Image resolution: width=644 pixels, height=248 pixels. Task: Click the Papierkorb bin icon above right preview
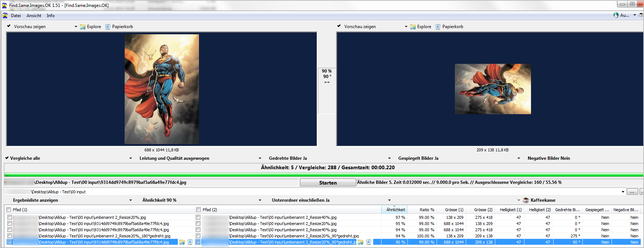tap(438, 27)
